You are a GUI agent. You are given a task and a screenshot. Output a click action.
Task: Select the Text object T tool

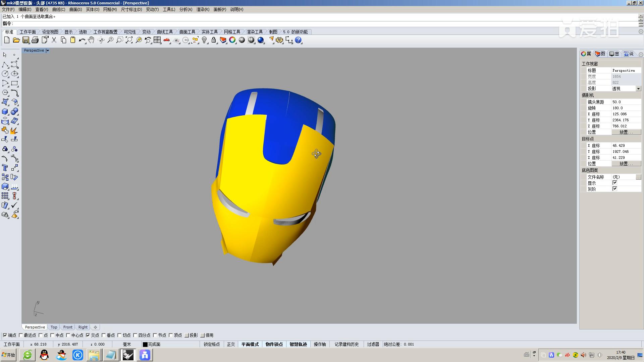(5, 168)
